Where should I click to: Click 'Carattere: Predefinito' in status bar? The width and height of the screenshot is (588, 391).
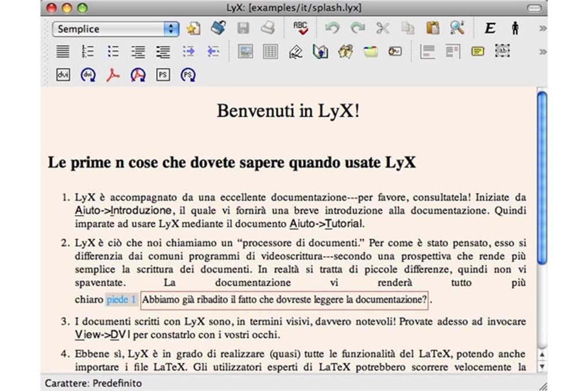pos(93,383)
